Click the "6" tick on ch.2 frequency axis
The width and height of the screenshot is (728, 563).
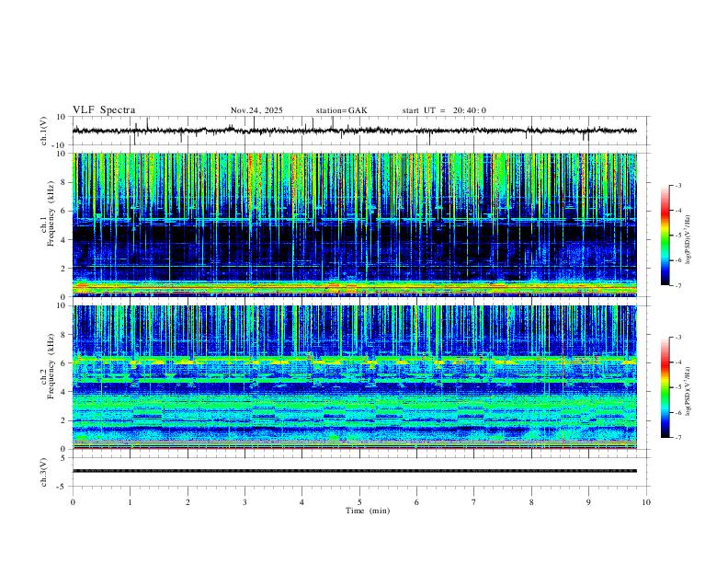pos(63,362)
